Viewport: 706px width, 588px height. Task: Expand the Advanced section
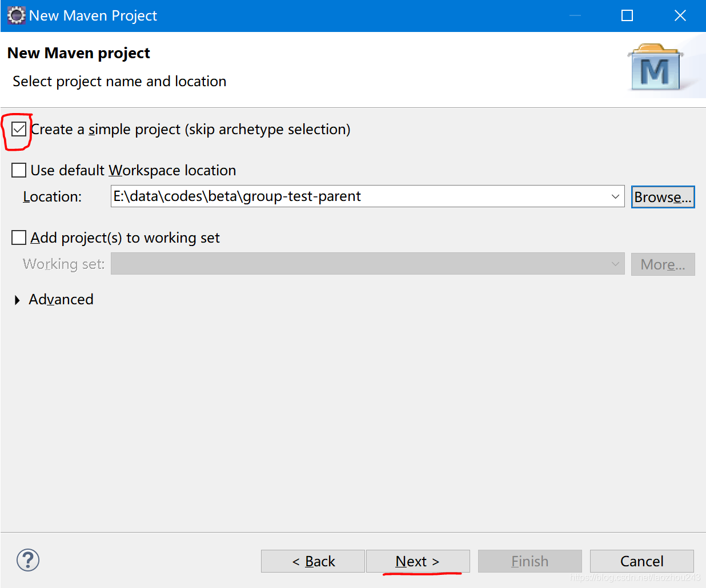pyautogui.click(x=17, y=300)
